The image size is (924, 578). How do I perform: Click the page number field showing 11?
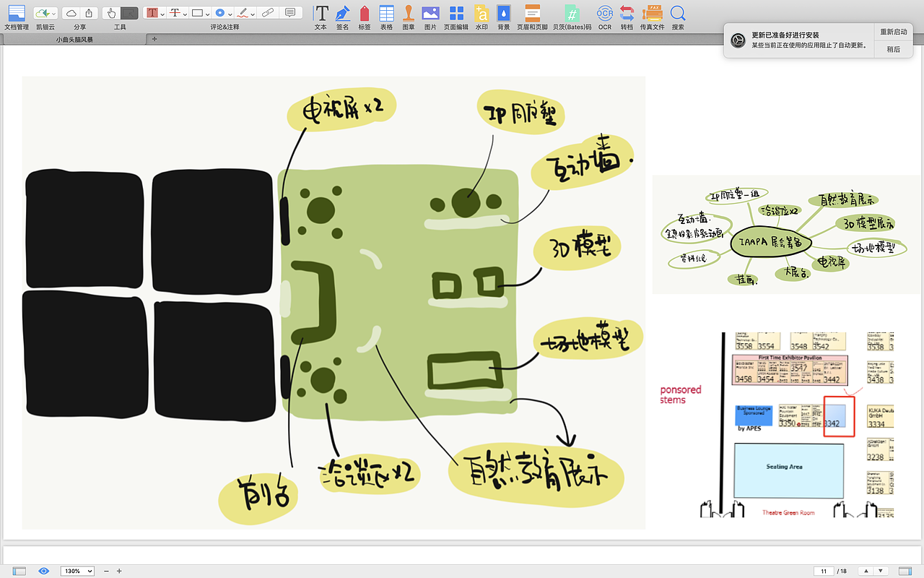point(824,571)
